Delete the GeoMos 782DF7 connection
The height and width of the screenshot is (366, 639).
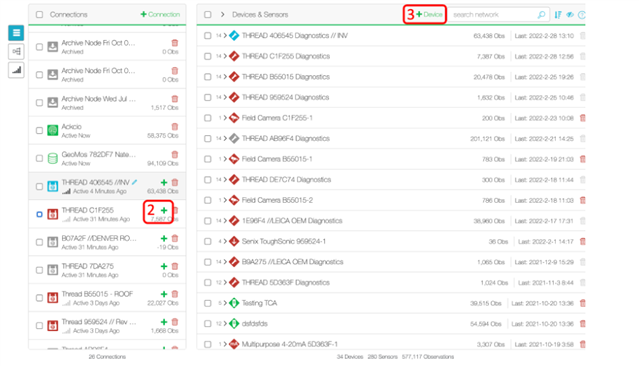(x=175, y=154)
